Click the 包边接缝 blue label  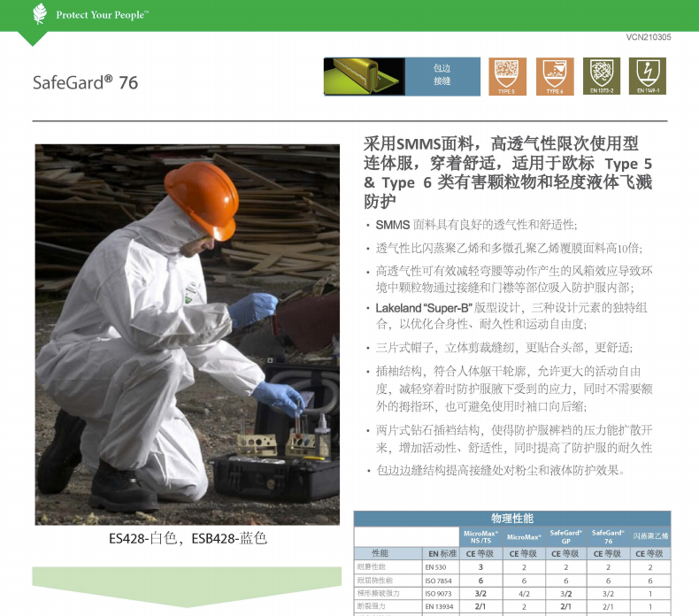pyautogui.click(x=442, y=76)
